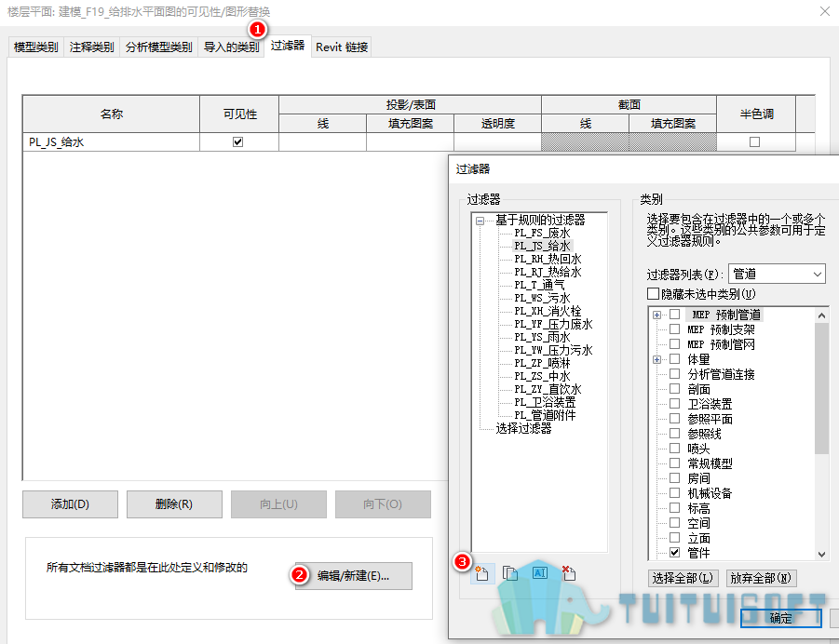Click the Rename filter icon
This screenshot has width=839, height=644.
tap(540, 573)
